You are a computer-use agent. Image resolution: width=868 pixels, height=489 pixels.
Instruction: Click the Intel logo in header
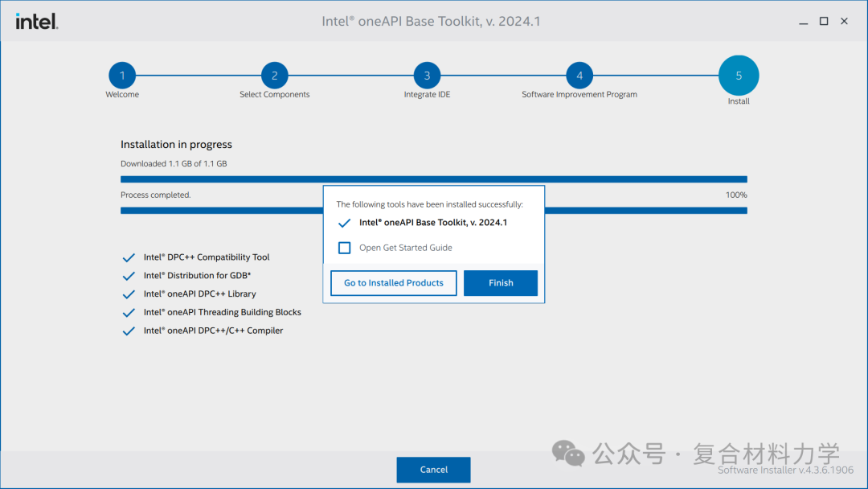click(36, 21)
